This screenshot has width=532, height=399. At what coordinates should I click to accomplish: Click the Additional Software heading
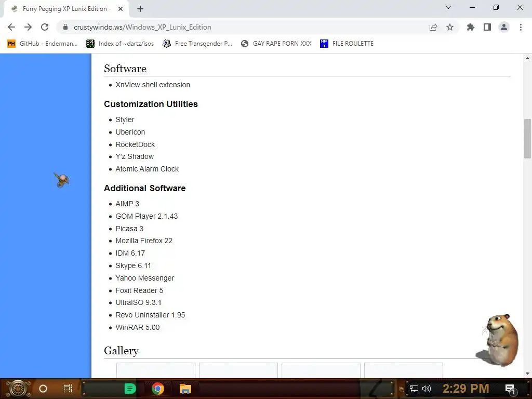[x=145, y=188]
